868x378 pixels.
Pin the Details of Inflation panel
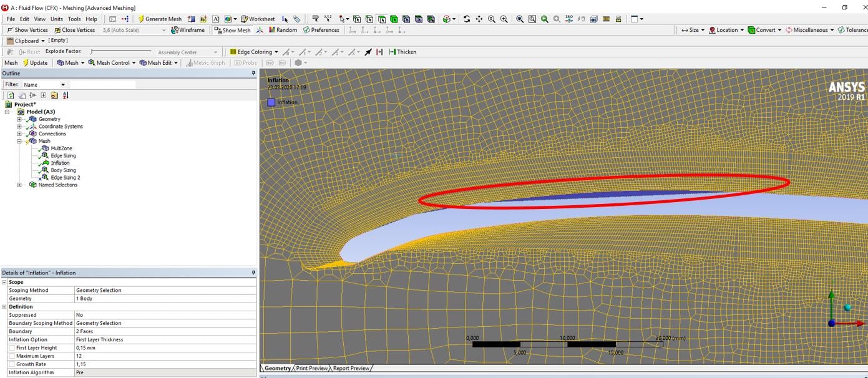[253, 273]
